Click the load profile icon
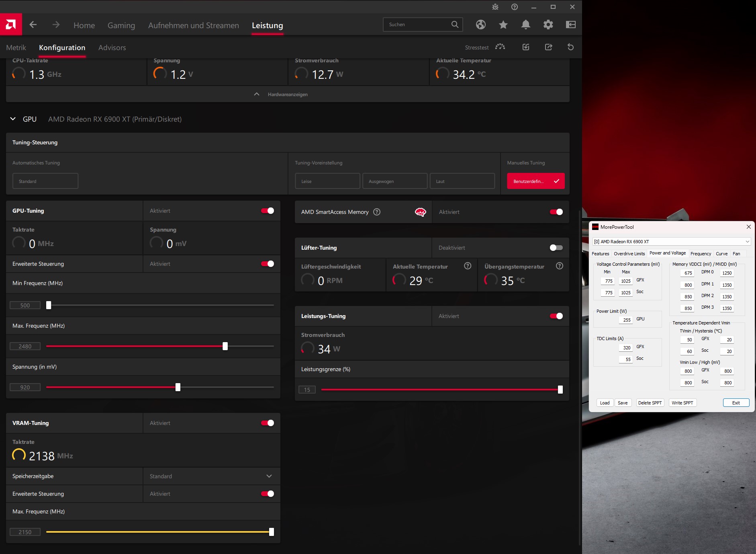 (526, 47)
